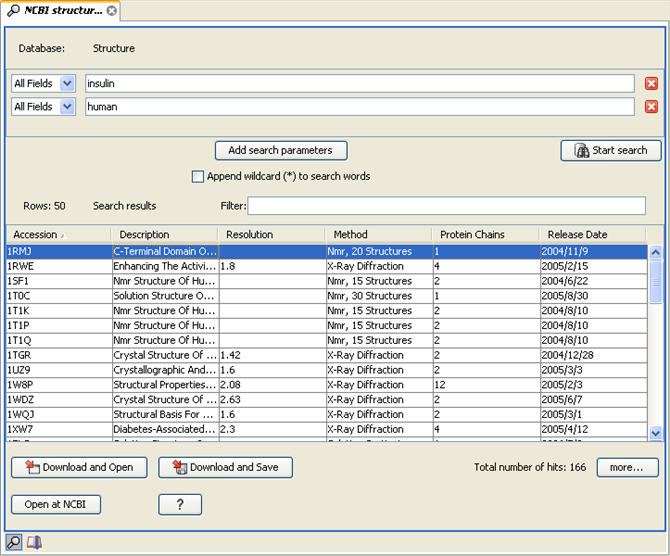
Task: Sort by the Accession column header
Action: coord(58,235)
